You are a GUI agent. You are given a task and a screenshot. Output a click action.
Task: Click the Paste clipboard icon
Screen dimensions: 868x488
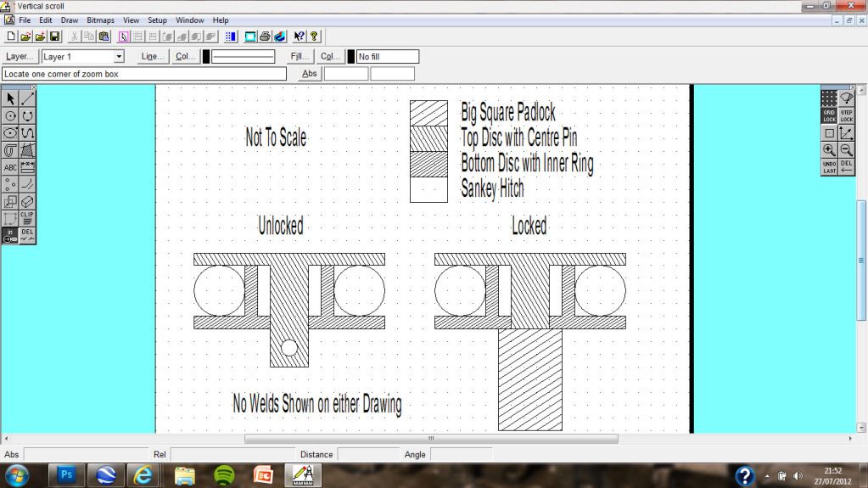click(104, 36)
